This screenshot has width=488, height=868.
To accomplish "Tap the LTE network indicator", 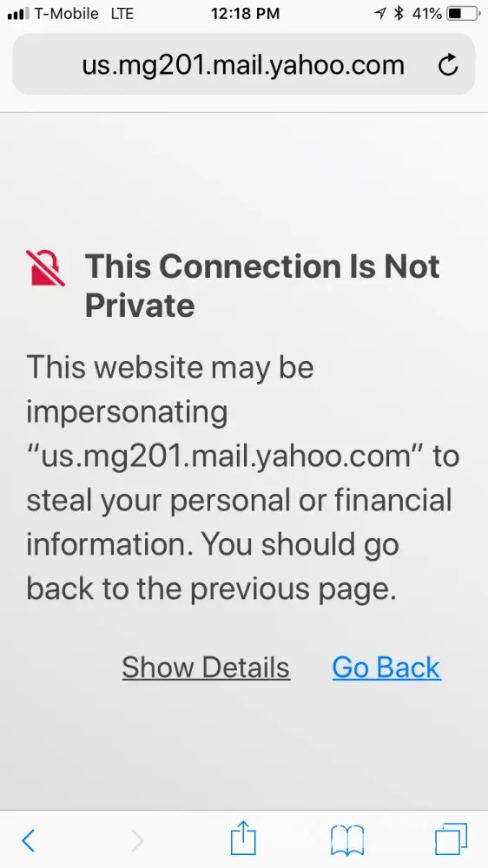I will 122,13.
